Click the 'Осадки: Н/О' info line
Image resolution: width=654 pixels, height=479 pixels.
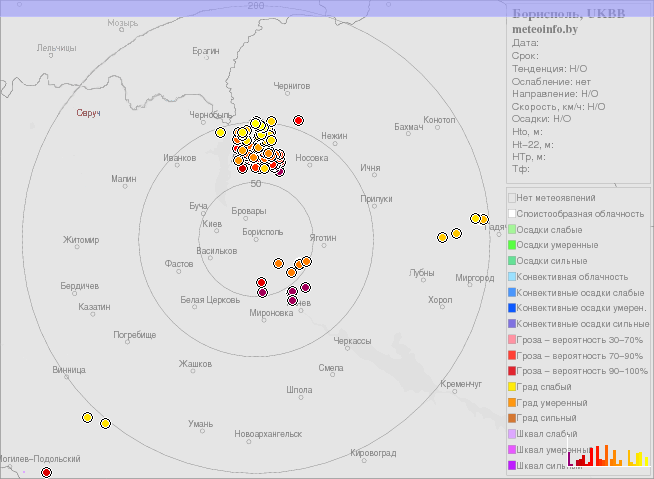[x=541, y=119]
